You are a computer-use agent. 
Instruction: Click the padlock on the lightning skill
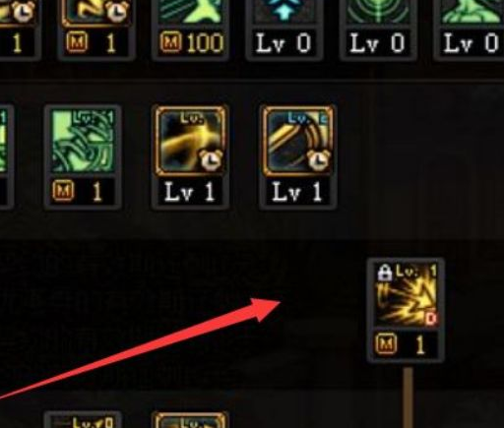(385, 273)
